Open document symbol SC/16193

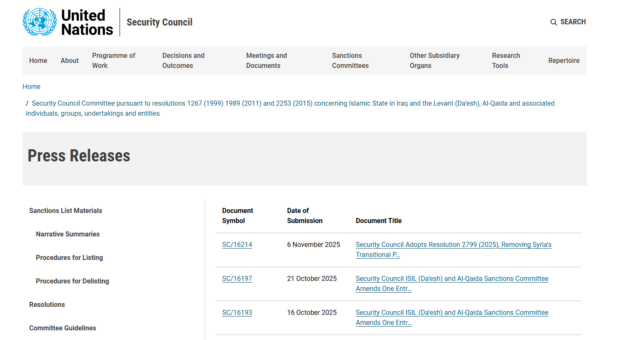[237, 313]
